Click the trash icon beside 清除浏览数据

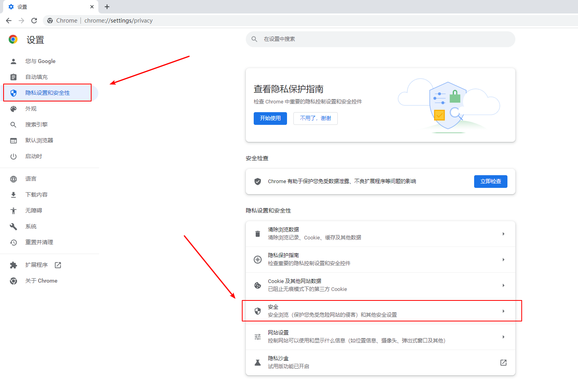pos(258,233)
